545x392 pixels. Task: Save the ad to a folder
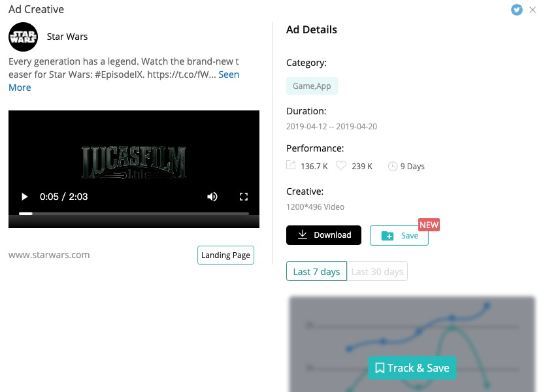point(399,236)
